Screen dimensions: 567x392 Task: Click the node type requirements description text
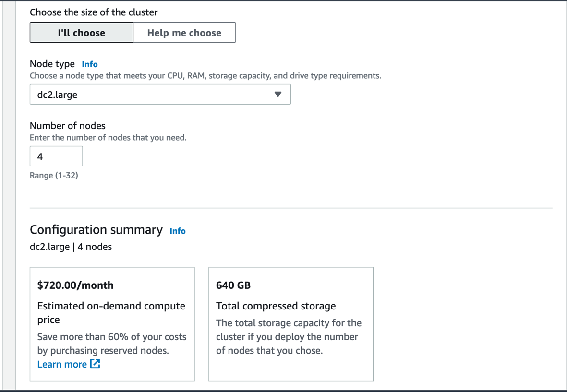click(x=205, y=76)
